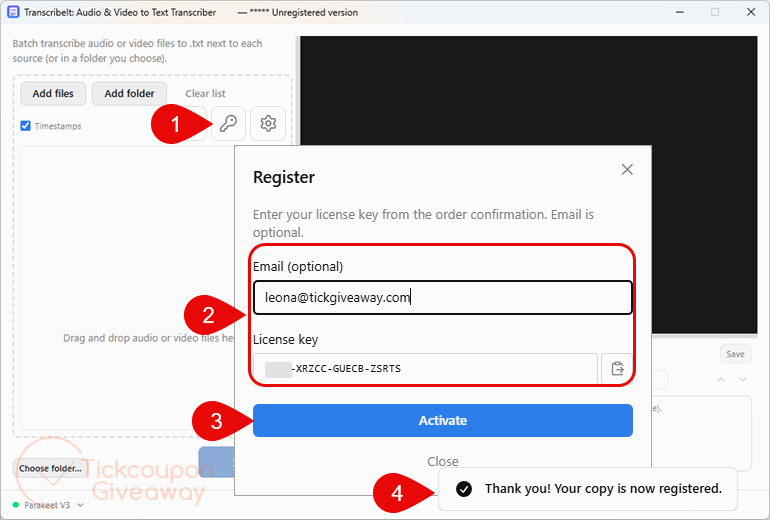
Task: Click the Close text link in dialog
Action: click(442, 461)
